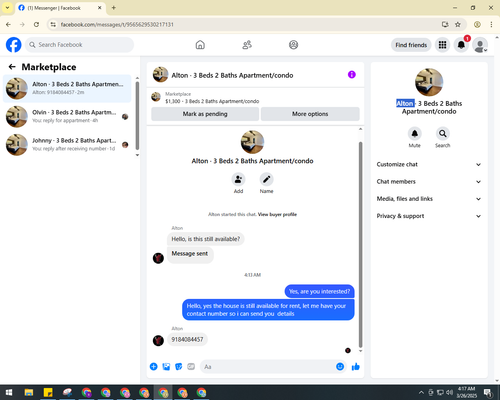This screenshot has height=400, width=500.
Task: Reload the page
Action: click(x=36, y=24)
